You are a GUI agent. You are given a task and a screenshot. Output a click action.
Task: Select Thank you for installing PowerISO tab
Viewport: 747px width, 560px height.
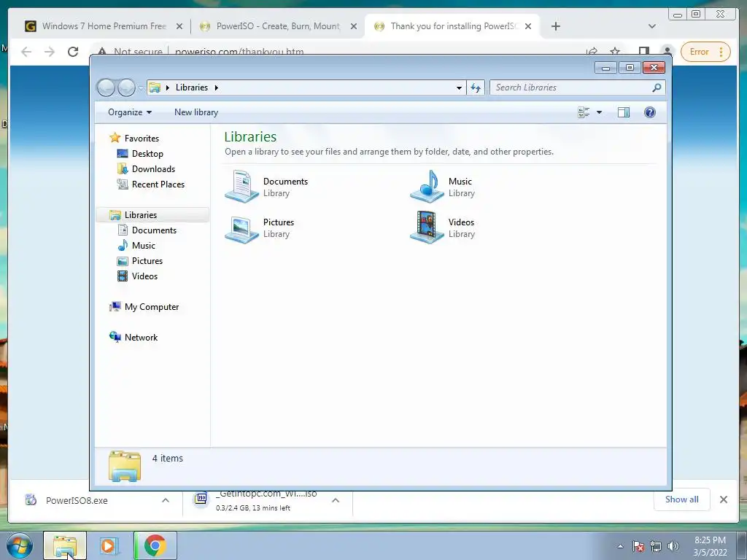tap(452, 26)
